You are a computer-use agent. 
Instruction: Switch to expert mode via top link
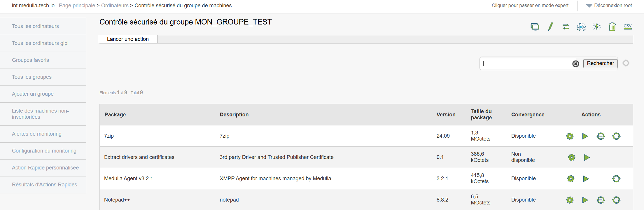pos(530,6)
